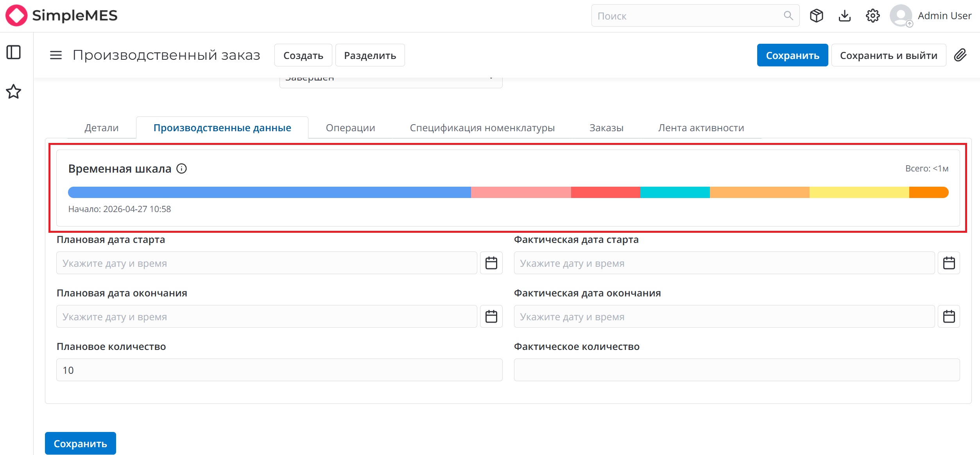Click the Производственный заказ title
This screenshot has height=455, width=980.
coord(167,55)
